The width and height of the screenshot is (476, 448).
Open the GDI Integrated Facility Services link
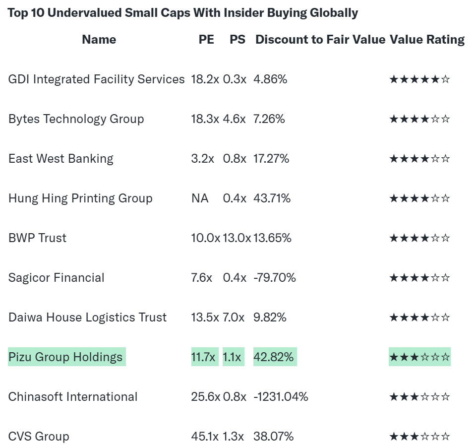pyautogui.click(x=96, y=79)
